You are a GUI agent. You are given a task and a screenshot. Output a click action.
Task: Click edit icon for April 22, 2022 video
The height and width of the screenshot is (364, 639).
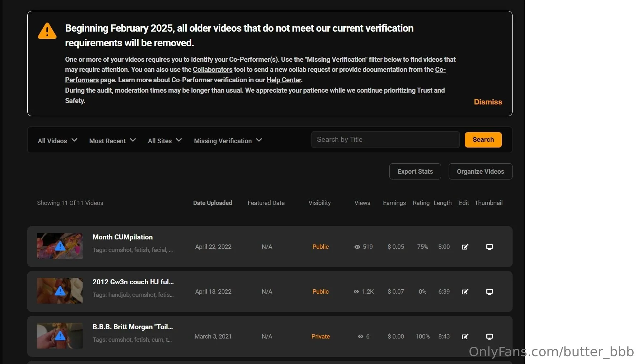(x=465, y=247)
